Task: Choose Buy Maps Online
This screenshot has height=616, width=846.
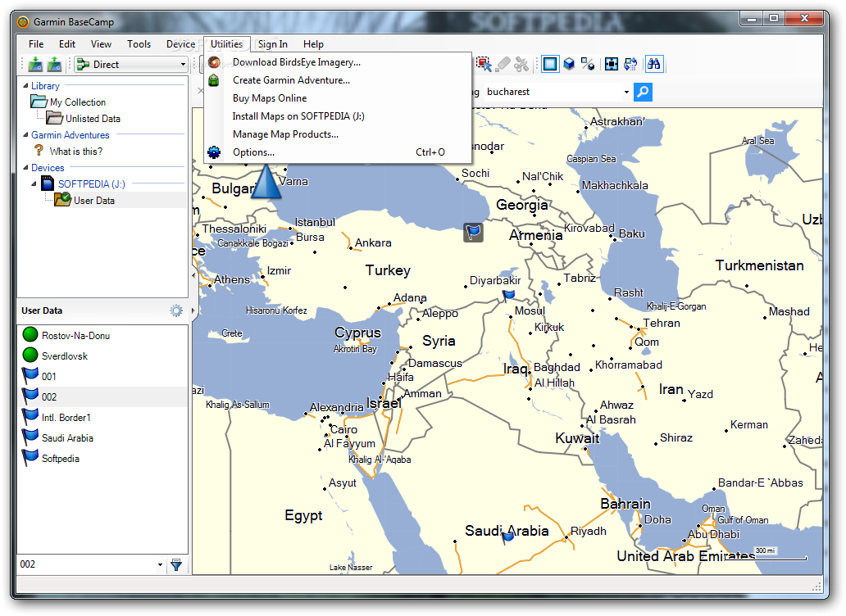Action: click(337, 98)
